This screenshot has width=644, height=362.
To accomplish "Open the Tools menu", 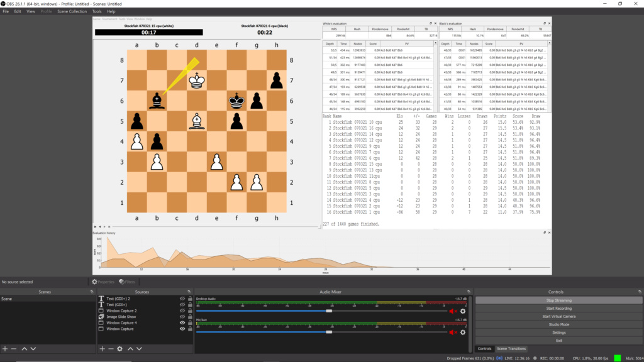I will point(97,11).
